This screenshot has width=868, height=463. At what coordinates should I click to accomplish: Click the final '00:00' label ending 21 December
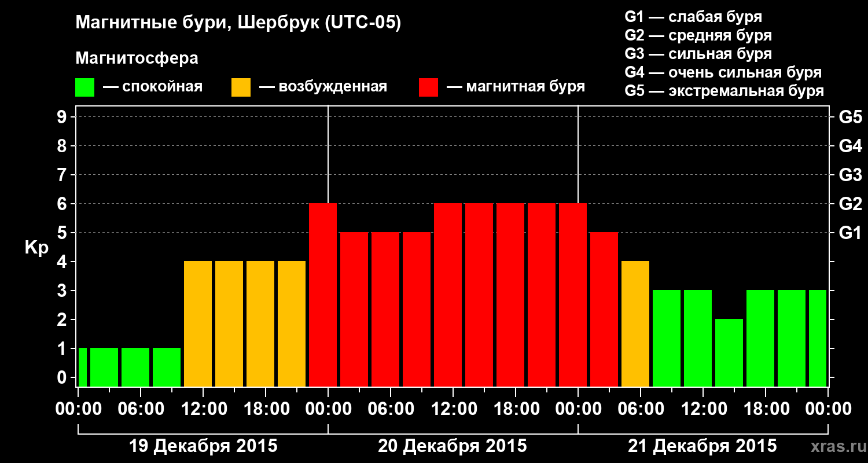click(828, 409)
